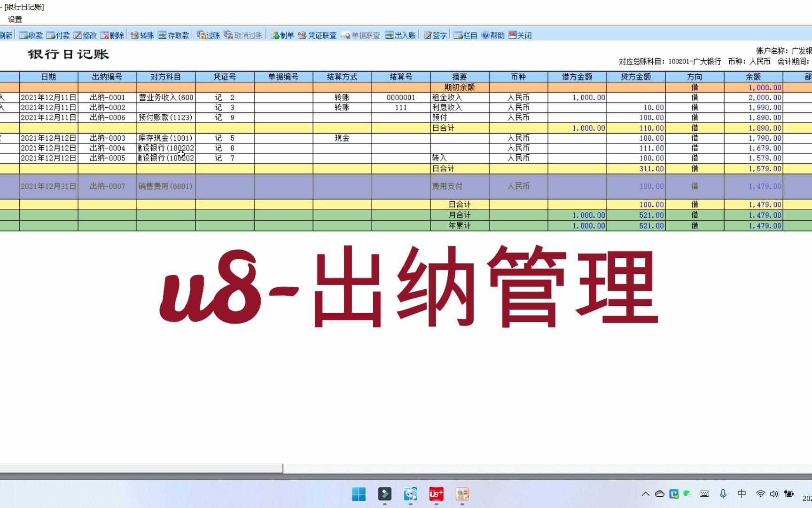Open the 设置 menu
This screenshot has width=812, height=508.
coord(15,19)
